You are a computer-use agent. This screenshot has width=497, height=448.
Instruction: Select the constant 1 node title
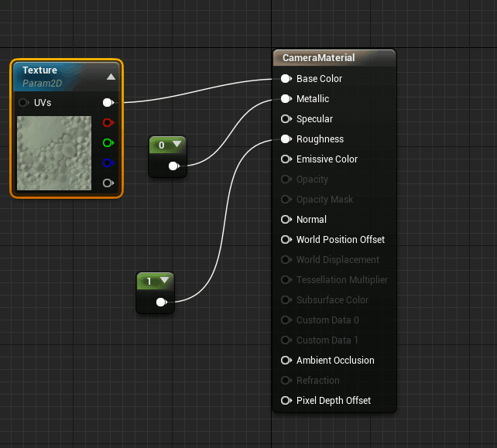(x=149, y=282)
